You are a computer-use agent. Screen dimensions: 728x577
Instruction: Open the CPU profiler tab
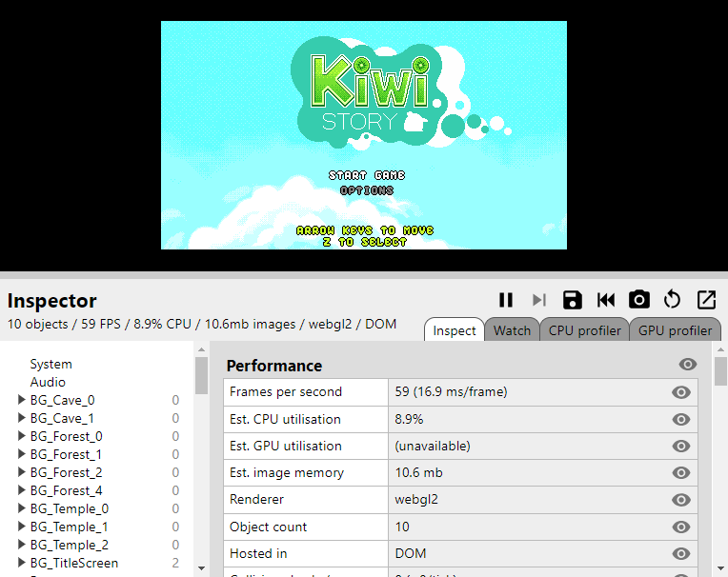tap(584, 330)
